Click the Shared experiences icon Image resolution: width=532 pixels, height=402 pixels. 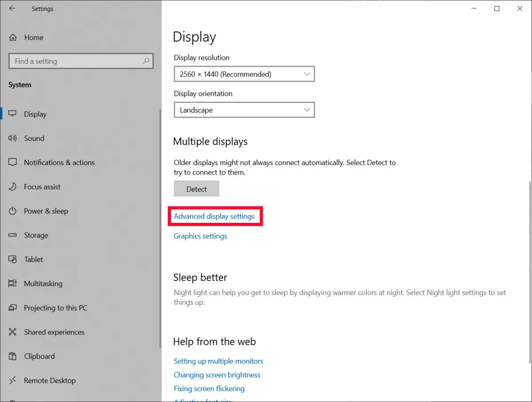[x=13, y=332]
